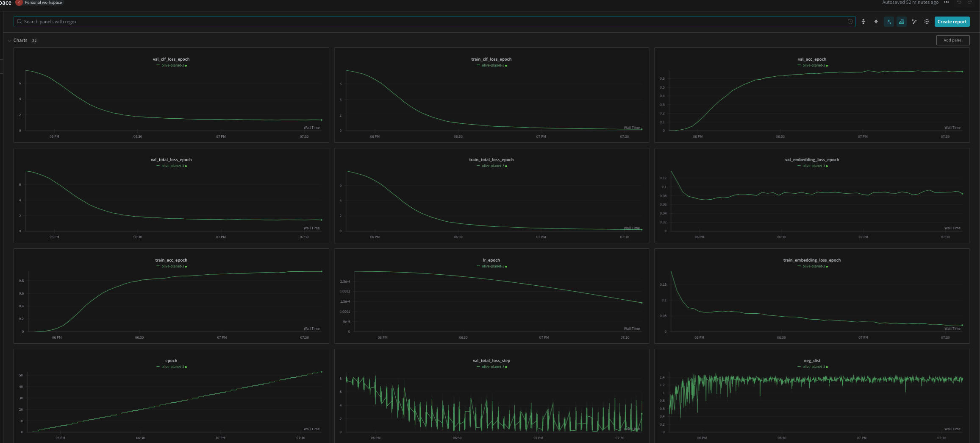
Task: Open search history clock in search bar
Action: click(850, 22)
